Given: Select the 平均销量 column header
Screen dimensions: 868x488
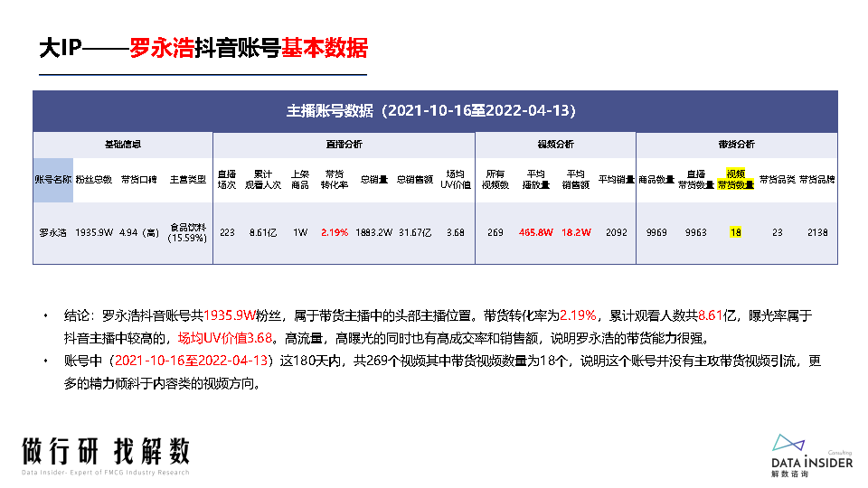Looking at the screenshot, I should [616, 180].
